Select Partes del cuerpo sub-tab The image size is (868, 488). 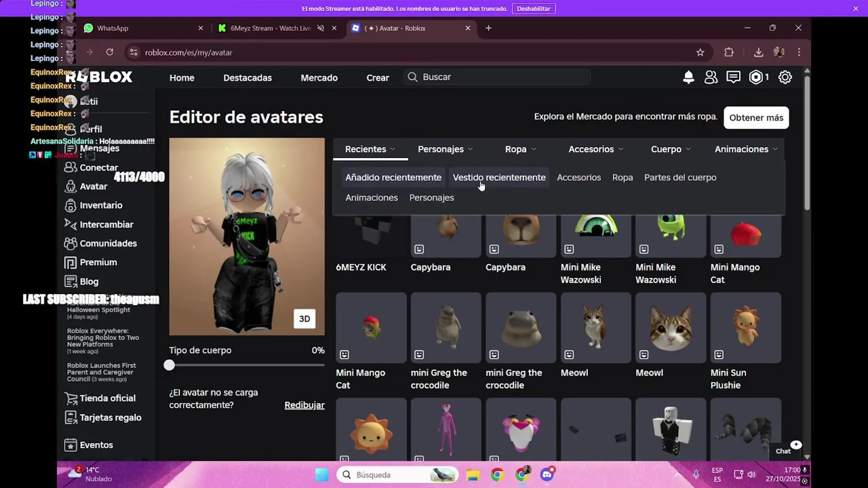point(680,178)
